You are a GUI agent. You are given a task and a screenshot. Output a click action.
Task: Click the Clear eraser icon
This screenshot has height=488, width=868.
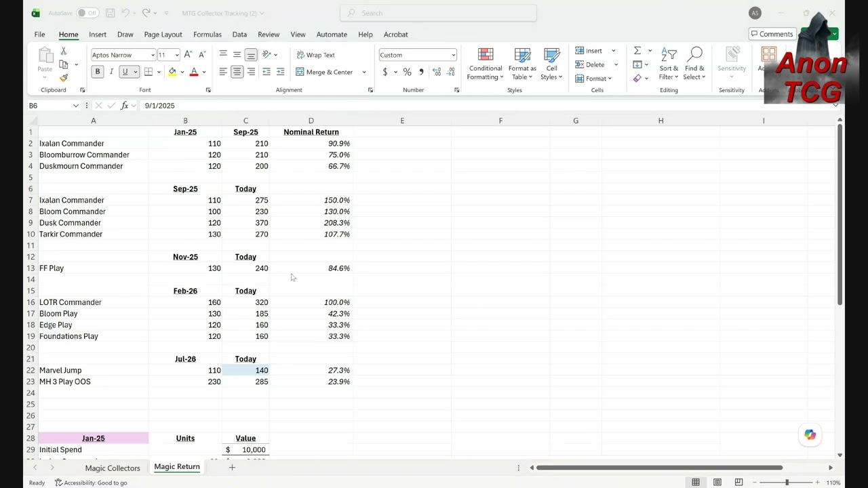coord(637,79)
